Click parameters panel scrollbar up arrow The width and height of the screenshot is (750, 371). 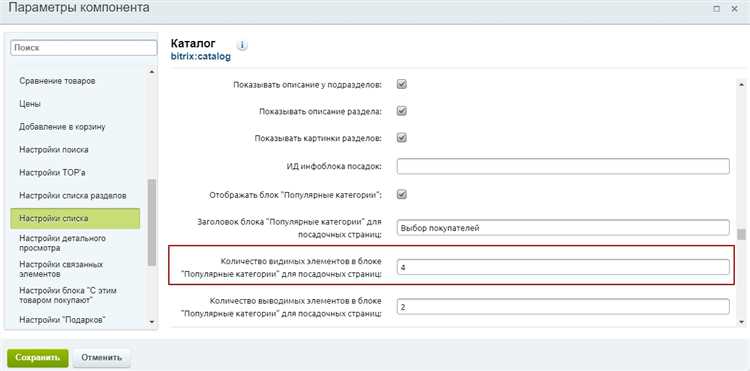coord(742,84)
